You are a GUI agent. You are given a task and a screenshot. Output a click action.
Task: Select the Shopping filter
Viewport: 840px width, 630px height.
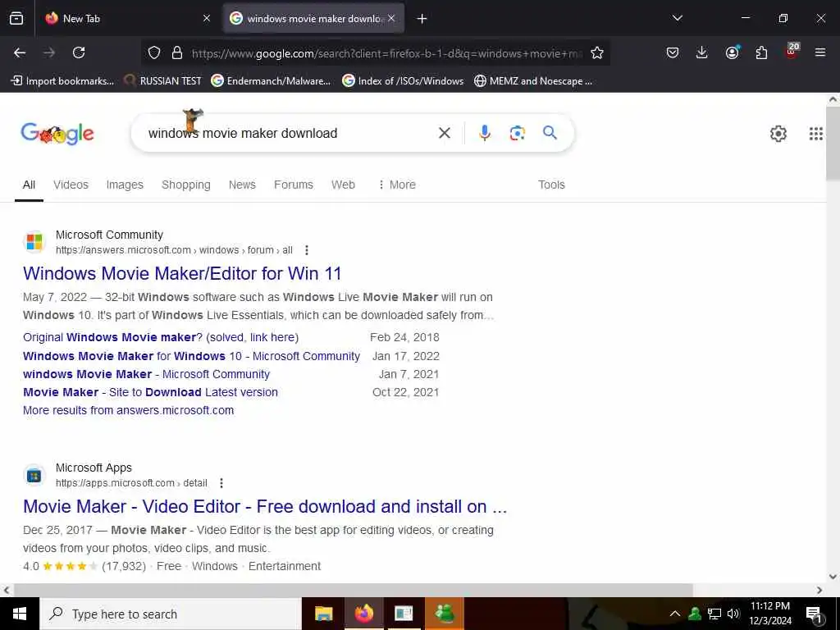[x=186, y=185]
